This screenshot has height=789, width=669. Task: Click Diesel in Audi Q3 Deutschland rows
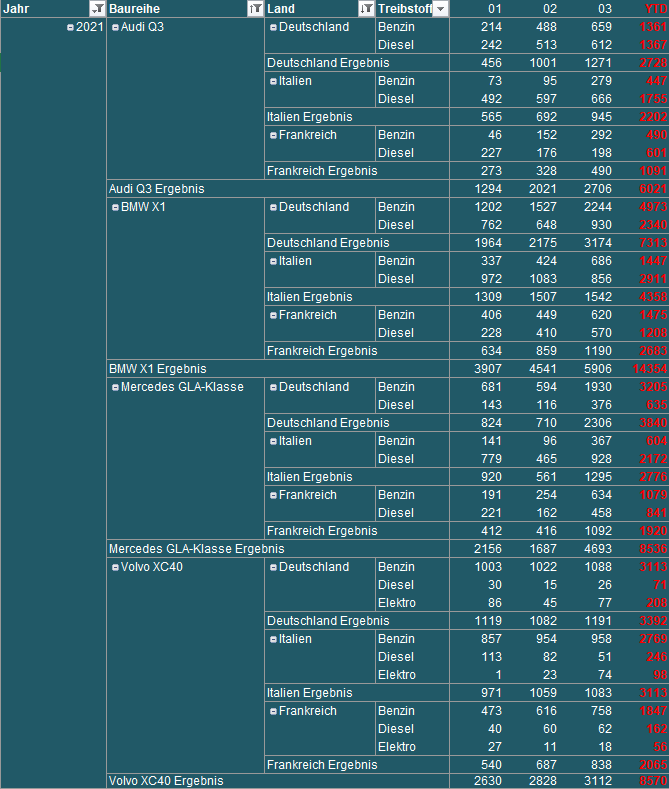click(396, 45)
